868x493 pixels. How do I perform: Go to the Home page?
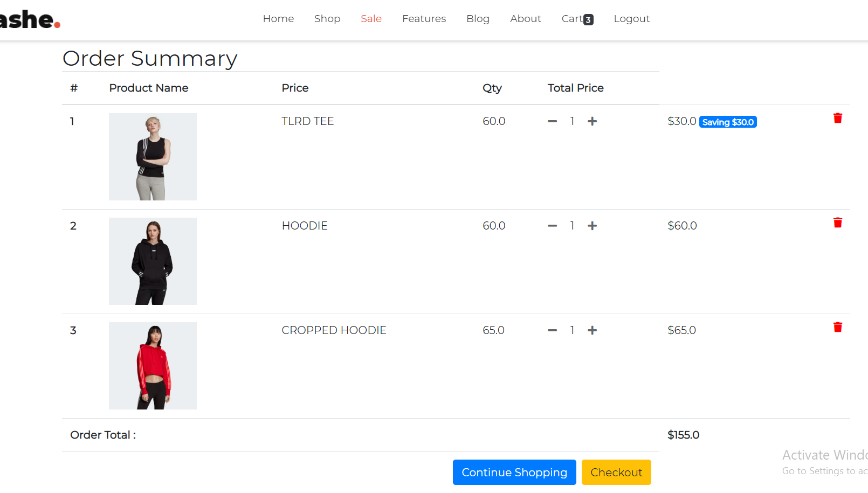(278, 19)
